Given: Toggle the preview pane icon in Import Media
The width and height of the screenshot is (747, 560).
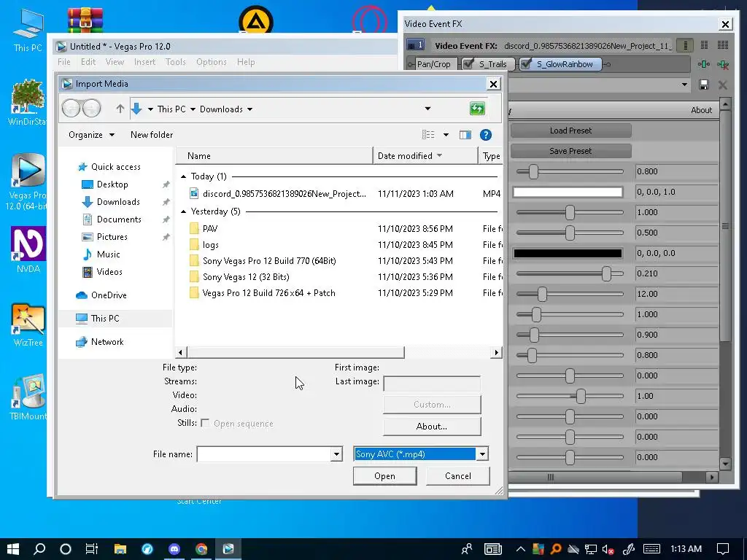Looking at the screenshot, I should pyautogui.click(x=465, y=135).
